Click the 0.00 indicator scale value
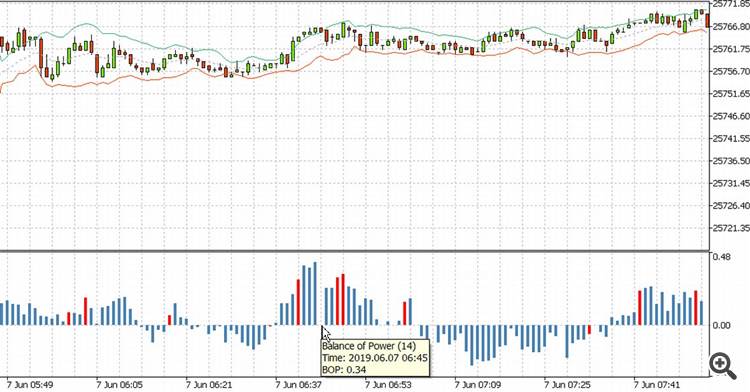The width and height of the screenshot is (750, 392). pos(721,326)
